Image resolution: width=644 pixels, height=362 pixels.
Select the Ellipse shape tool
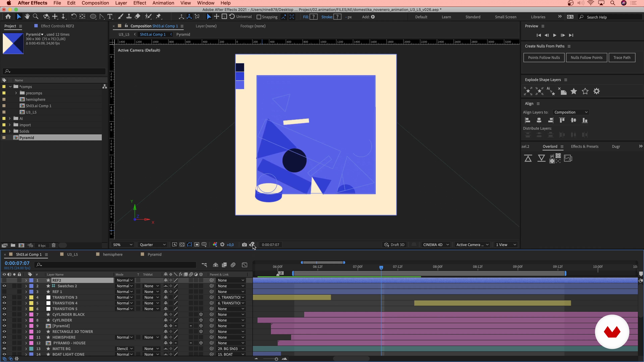(x=93, y=17)
